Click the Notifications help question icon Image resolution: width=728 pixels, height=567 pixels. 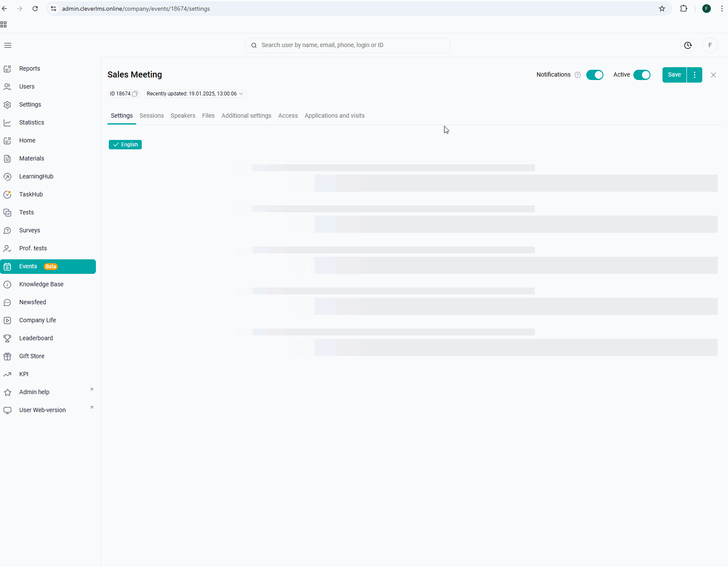click(x=578, y=75)
